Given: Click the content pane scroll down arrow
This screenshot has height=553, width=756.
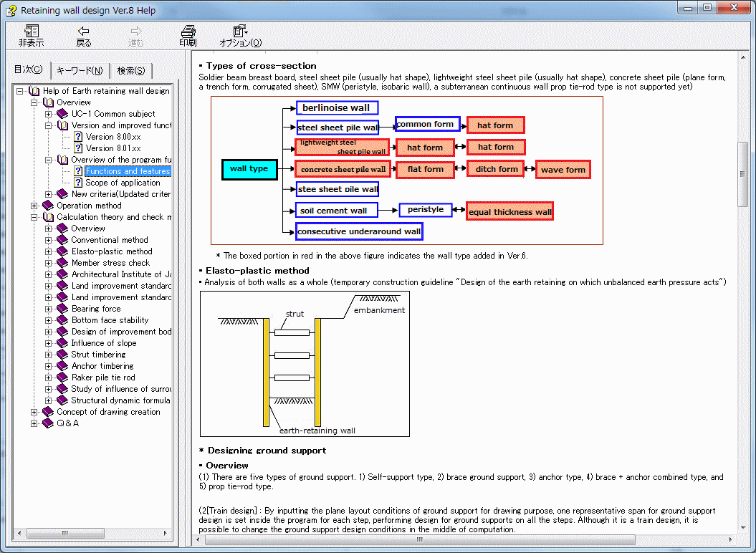Looking at the screenshot, I should (x=742, y=529).
